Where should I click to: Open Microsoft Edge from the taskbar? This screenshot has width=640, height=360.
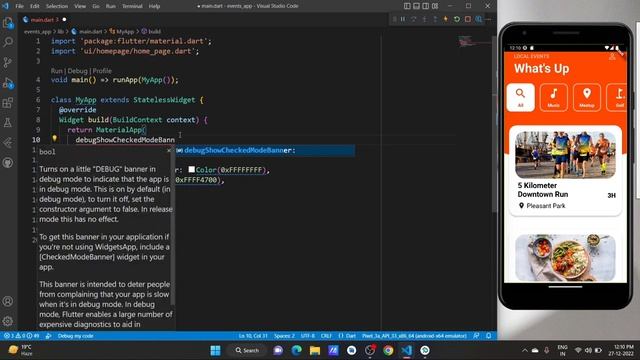tap(297, 350)
